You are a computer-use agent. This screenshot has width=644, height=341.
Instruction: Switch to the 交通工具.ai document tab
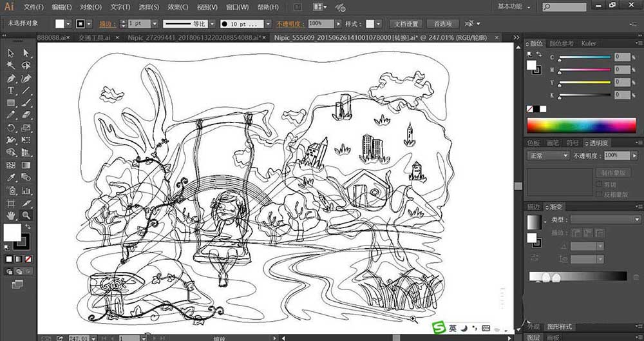(x=94, y=37)
